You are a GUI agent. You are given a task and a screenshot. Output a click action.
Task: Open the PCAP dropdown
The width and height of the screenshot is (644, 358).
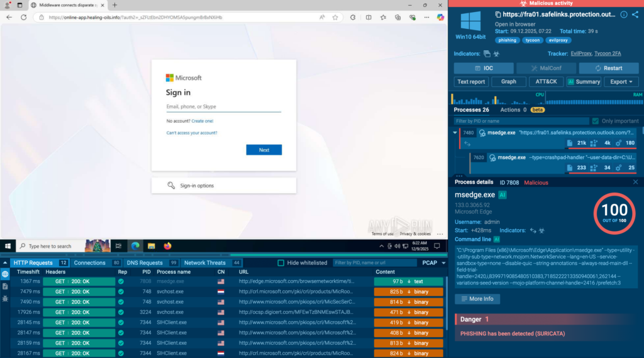tap(433, 263)
